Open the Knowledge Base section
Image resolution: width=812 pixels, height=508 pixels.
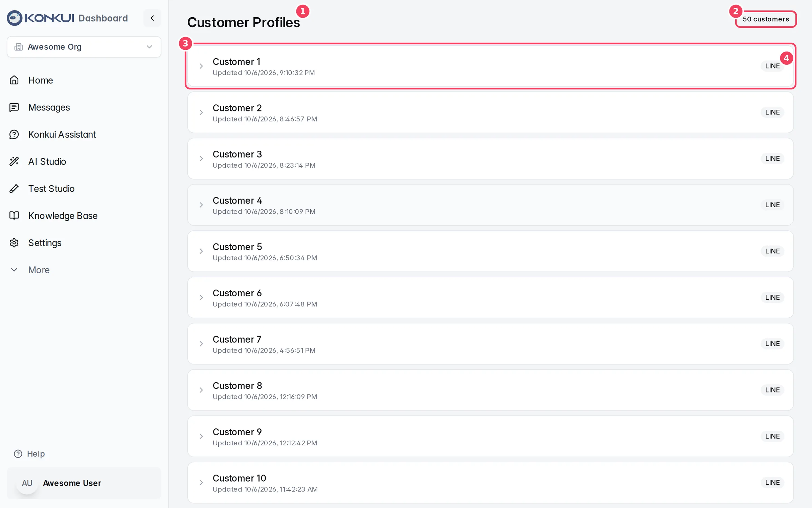point(63,216)
